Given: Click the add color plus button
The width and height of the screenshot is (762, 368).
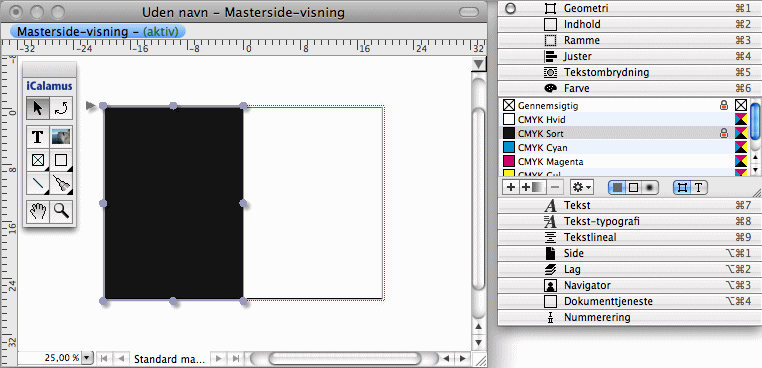Looking at the screenshot, I should 511,187.
